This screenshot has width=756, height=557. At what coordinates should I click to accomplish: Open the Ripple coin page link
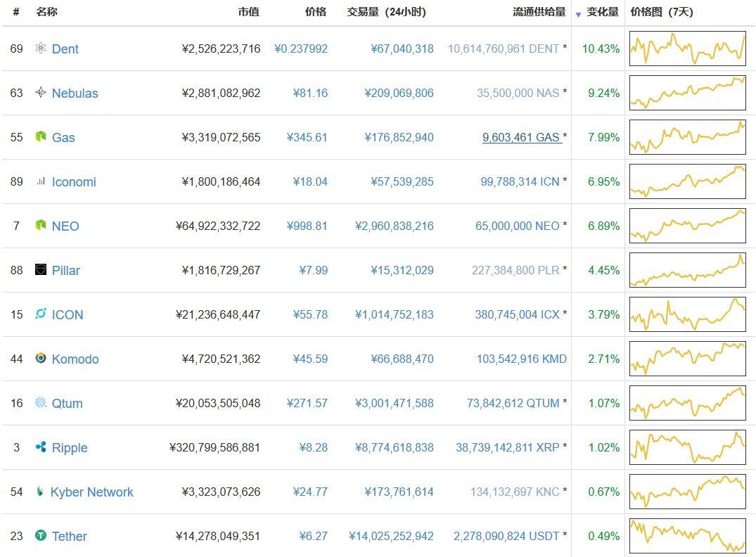coord(70,448)
